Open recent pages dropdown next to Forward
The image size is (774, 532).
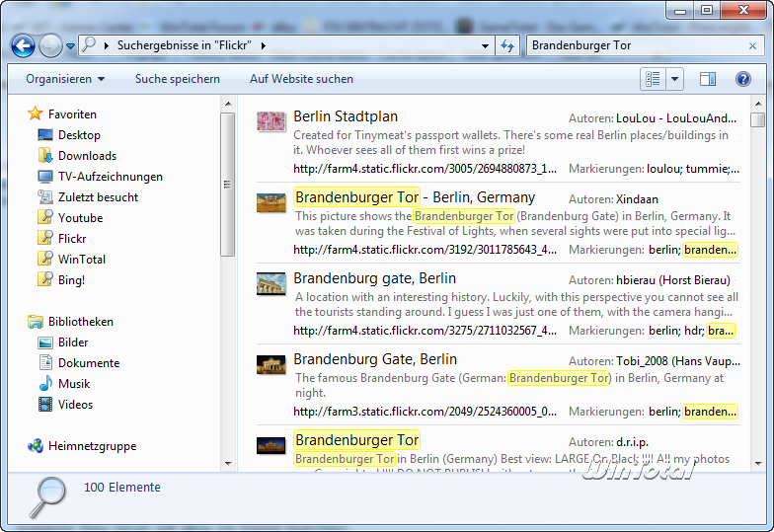point(71,46)
